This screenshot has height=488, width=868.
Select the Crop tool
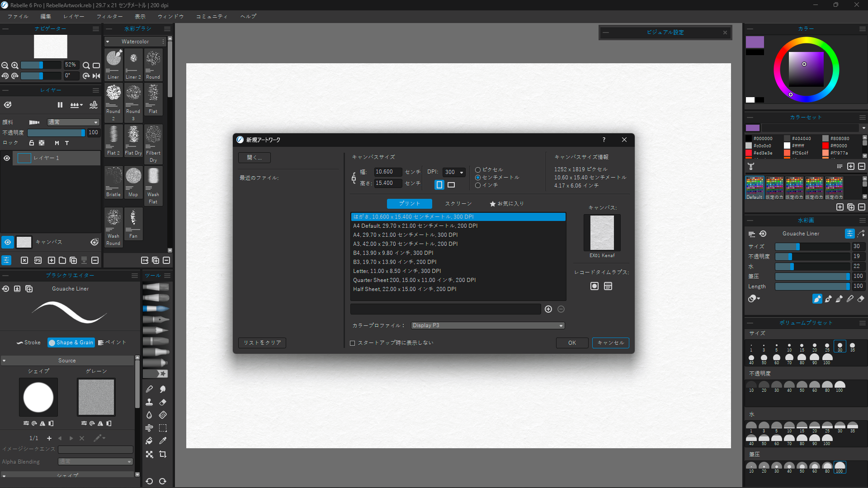pos(163,454)
